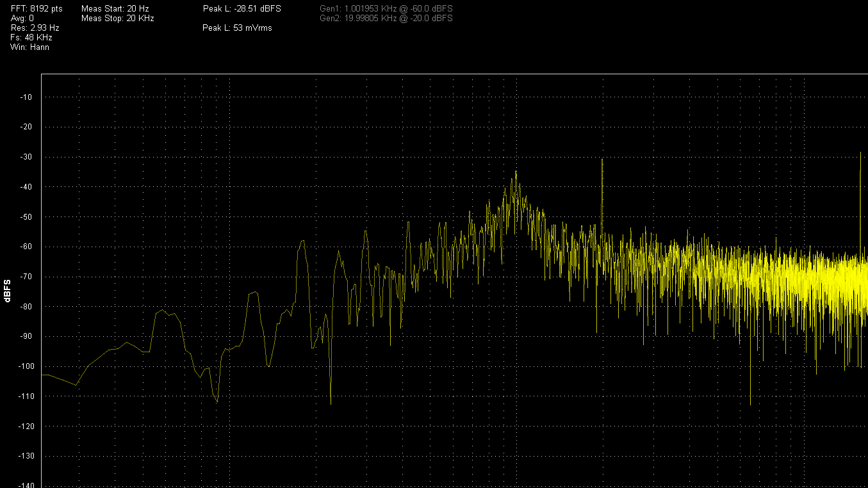Select the Avg: 0 readout
Viewport: 868px width, 488px height.
tap(22, 19)
